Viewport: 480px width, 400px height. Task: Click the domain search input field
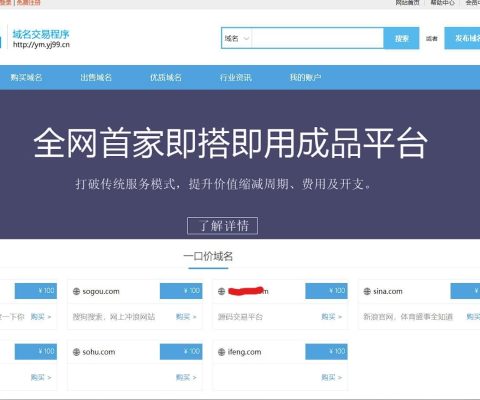point(318,38)
